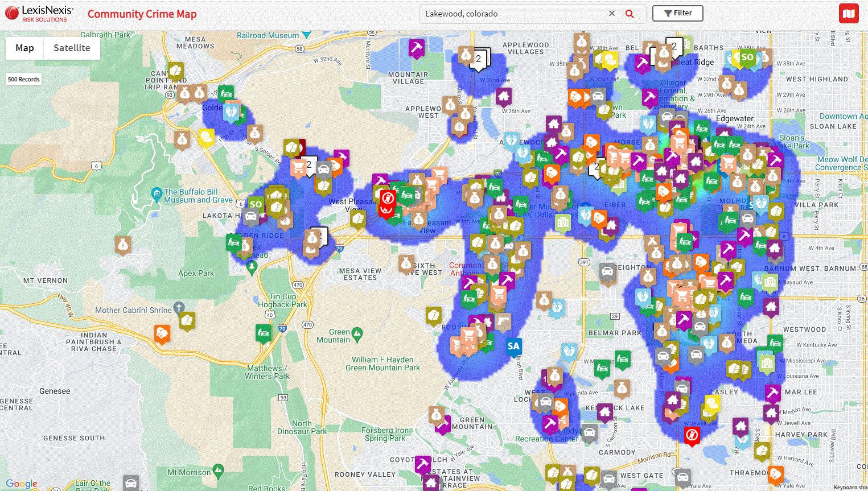The width and height of the screenshot is (868, 491).
Task: Open purple hammer marker above Mountair Village
Action: point(417,48)
